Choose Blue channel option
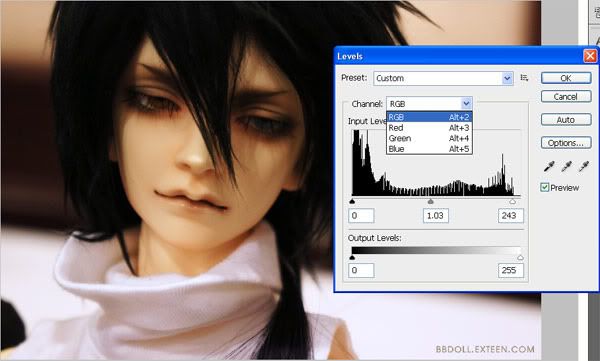The width and height of the screenshot is (600, 361). (x=429, y=149)
